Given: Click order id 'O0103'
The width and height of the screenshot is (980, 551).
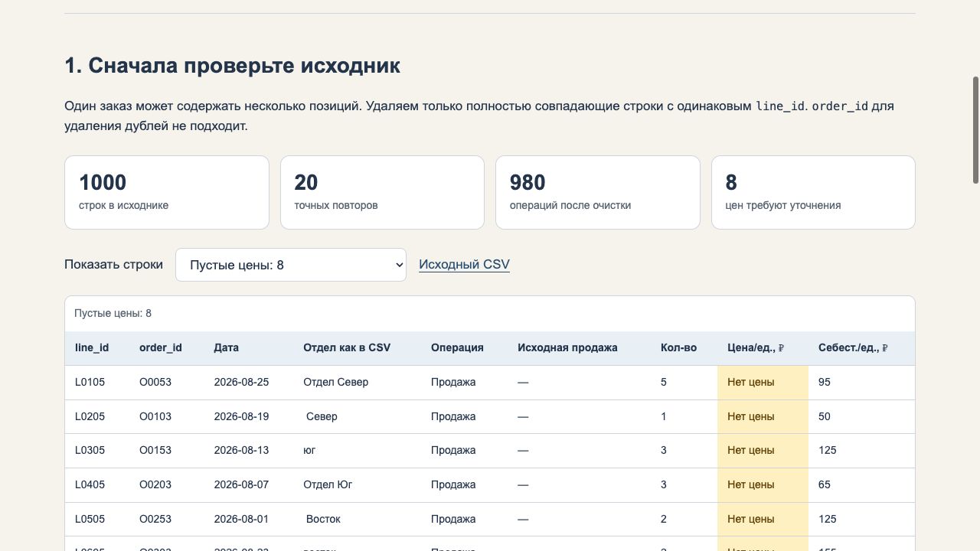Looking at the screenshot, I should (x=155, y=416).
